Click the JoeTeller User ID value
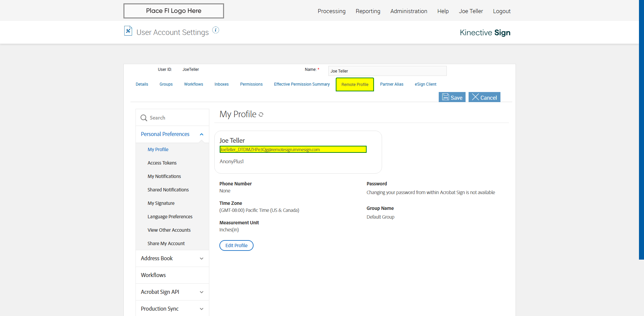This screenshot has width=644, height=316. pos(191,70)
